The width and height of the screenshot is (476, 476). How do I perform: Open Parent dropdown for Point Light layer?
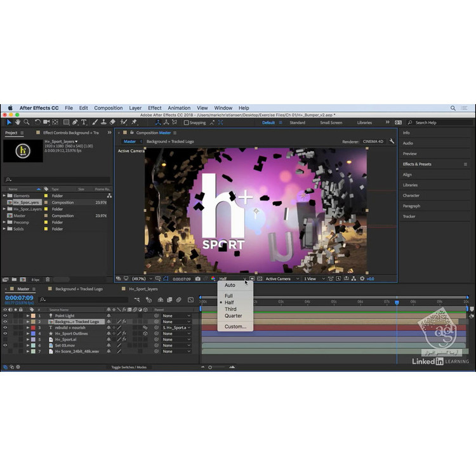(x=175, y=315)
